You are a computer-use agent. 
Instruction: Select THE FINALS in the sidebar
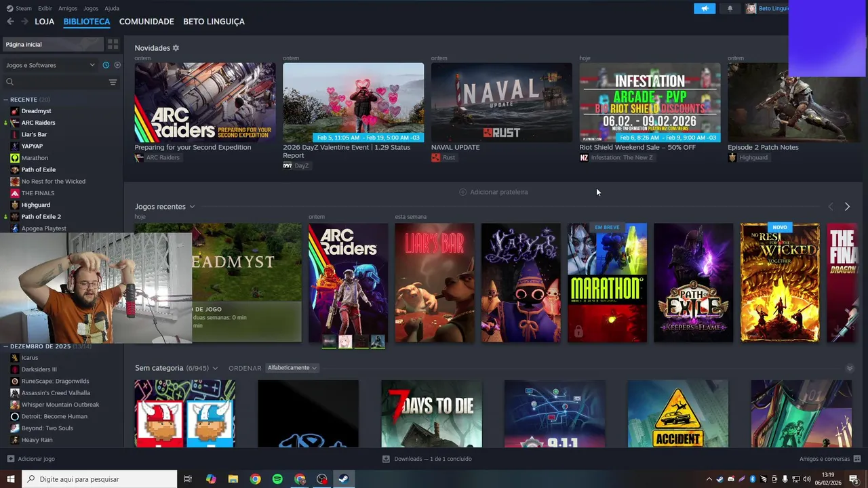37,193
